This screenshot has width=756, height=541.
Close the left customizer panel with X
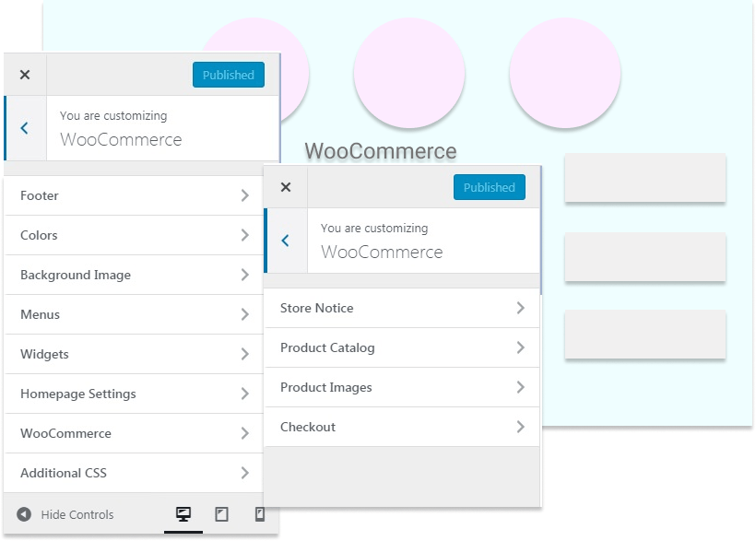tap(25, 75)
